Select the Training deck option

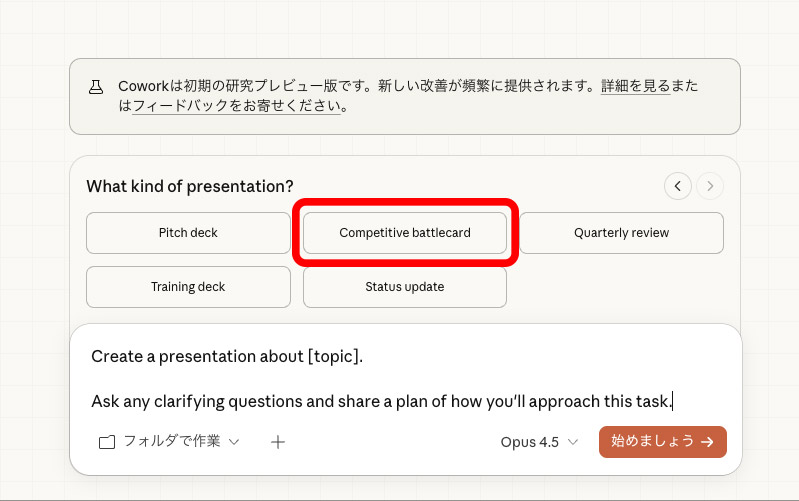pyautogui.click(x=188, y=287)
